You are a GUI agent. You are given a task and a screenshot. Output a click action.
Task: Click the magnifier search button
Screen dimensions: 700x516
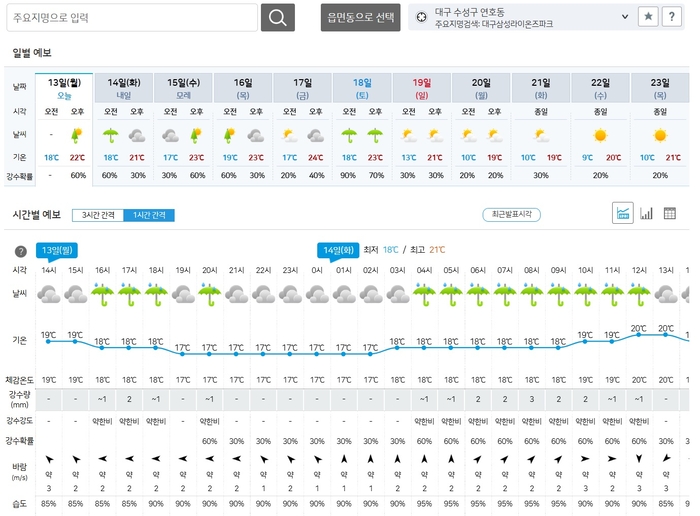pos(279,17)
